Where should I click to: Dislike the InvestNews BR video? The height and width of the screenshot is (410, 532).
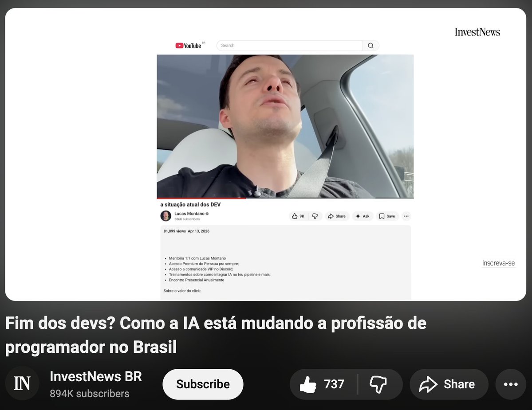[379, 384]
